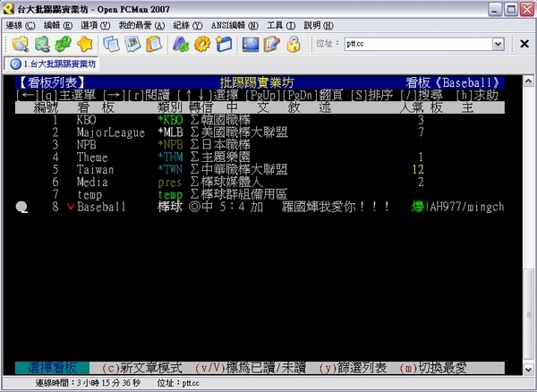Open the 工具 (T) menu

[x=281, y=25]
